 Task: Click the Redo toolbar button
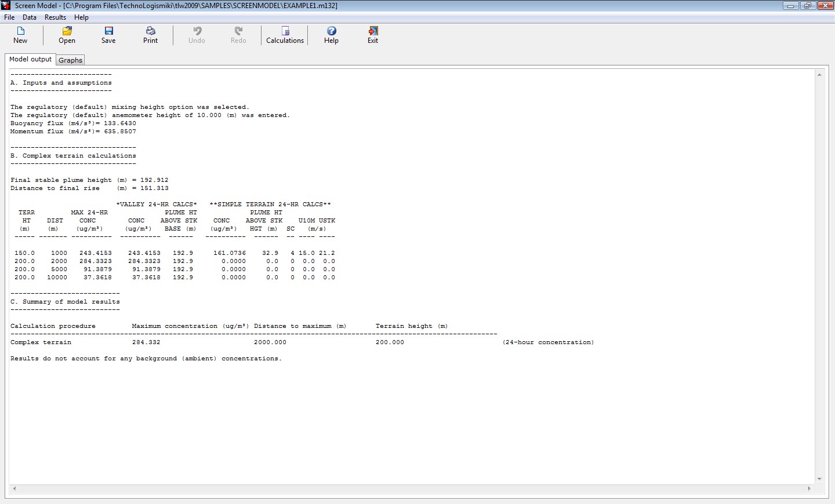(238, 35)
